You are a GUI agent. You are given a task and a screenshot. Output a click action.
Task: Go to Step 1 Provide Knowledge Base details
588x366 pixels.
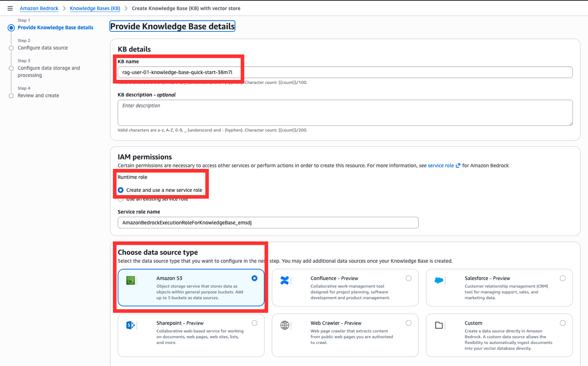pos(55,27)
